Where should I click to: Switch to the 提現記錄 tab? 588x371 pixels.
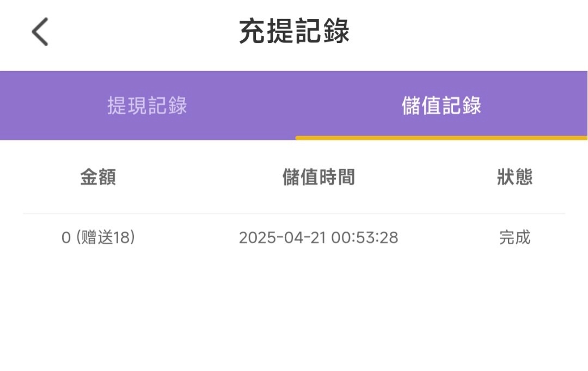pos(147,106)
